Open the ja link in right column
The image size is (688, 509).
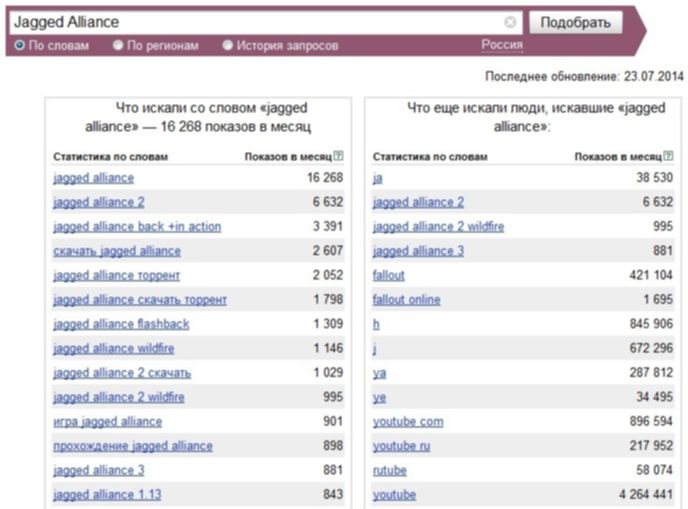[378, 178]
